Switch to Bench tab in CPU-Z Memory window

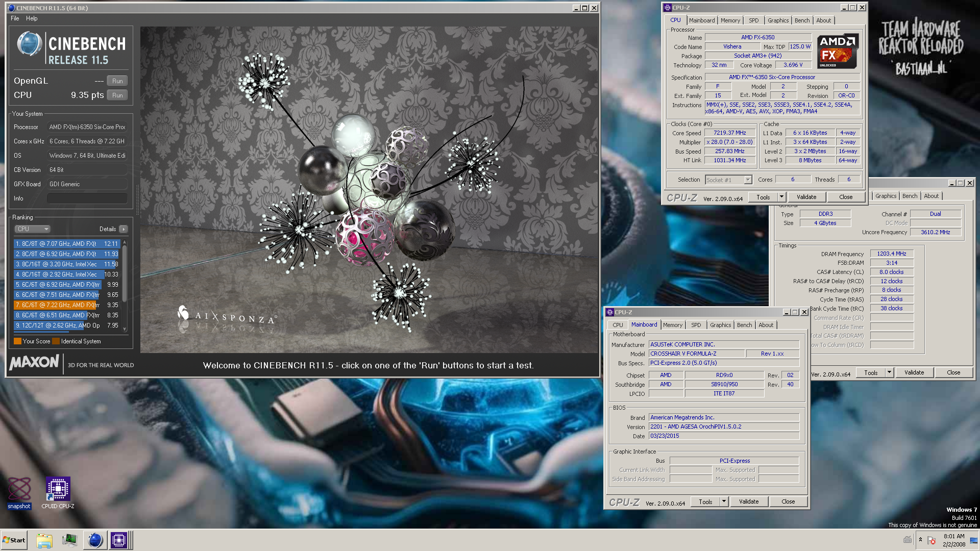[910, 196]
